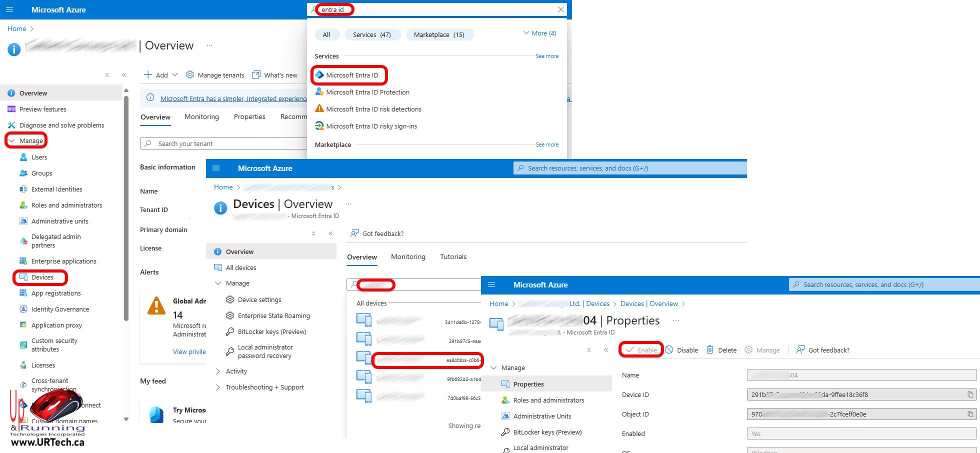
Task: Switch to the Properties tab of tenant
Action: click(249, 116)
